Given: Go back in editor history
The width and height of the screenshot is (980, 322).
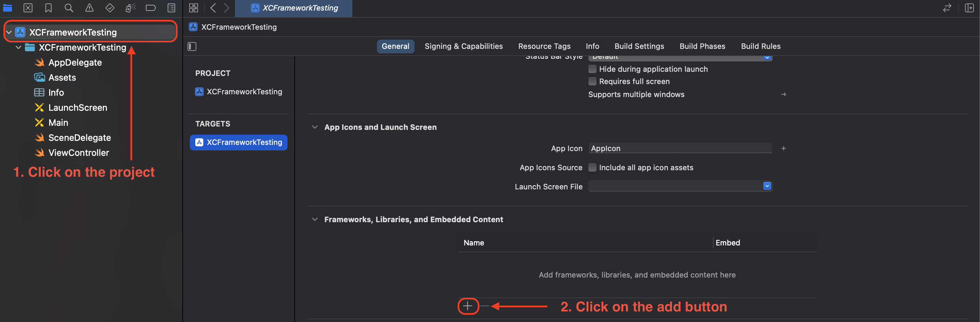Looking at the screenshot, I should (213, 8).
